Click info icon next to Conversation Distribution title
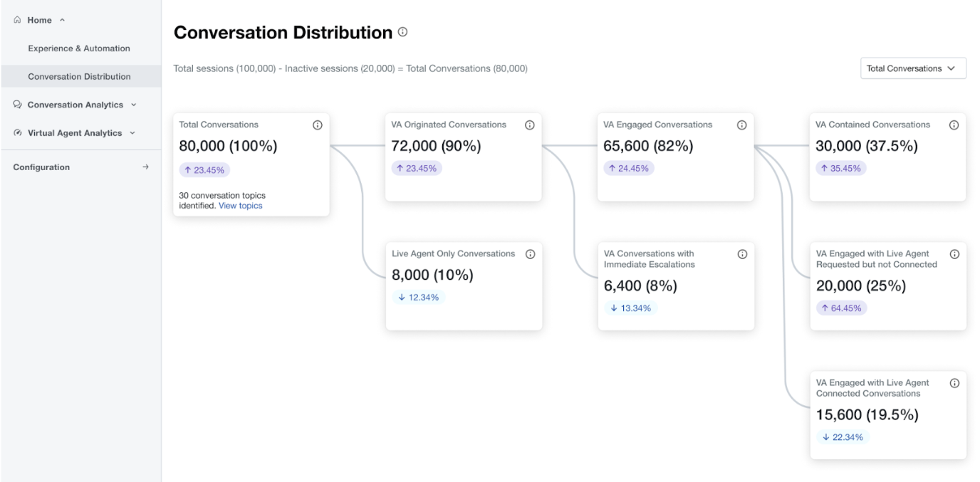The image size is (980, 482). pos(402,32)
